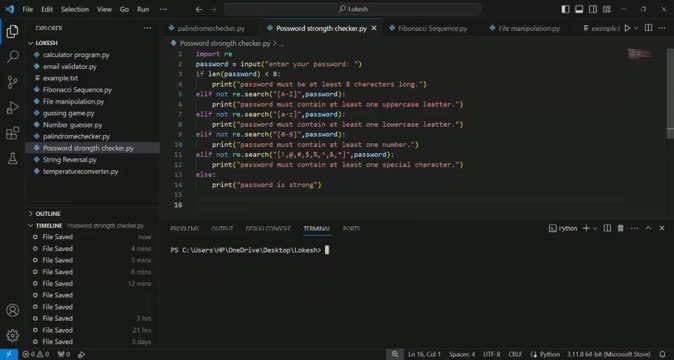This screenshot has width=674, height=360.
Task: Close the Password strength checker.py tab
Action: click(x=374, y=28)
